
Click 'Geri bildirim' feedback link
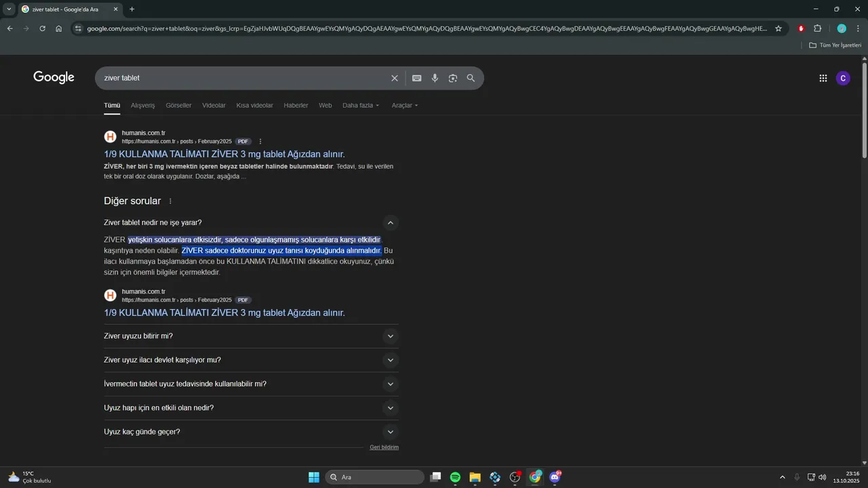pos(384,447)
